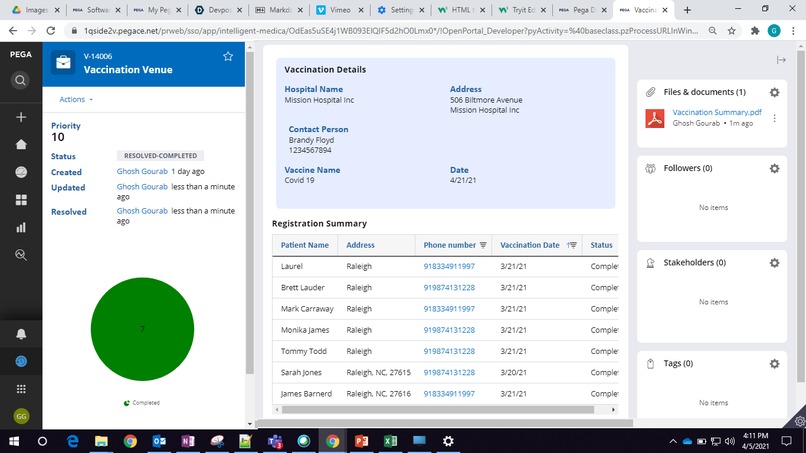Open notifications bell icon
This screenshot has width=806, height=453.
[x=21, y=334]
